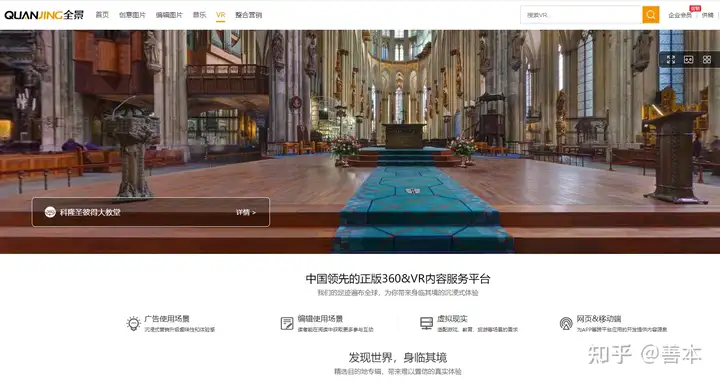Click the 虚拟现实 server icon

tap(427, 323)
